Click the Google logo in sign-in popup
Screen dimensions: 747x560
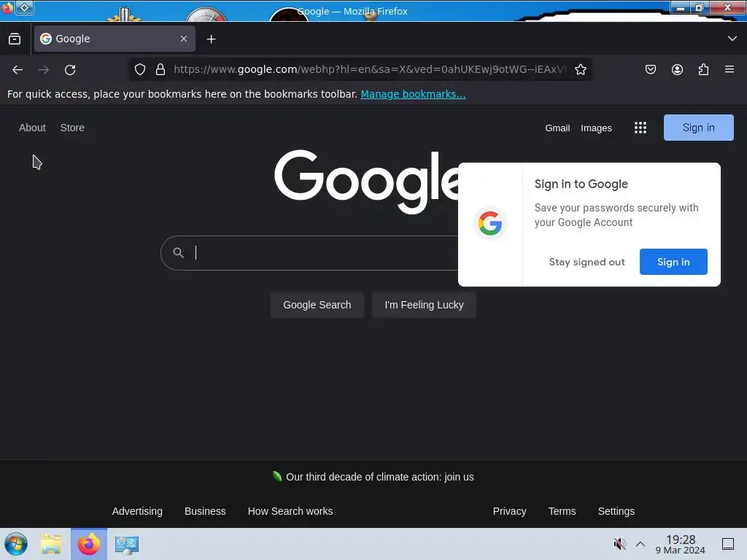click(x=490, y=223)
